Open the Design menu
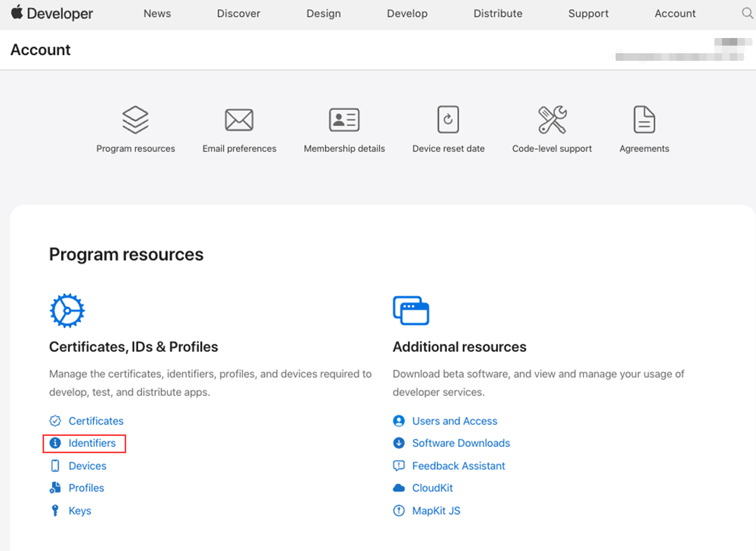 pyautogui.click(x=324, y=14)
